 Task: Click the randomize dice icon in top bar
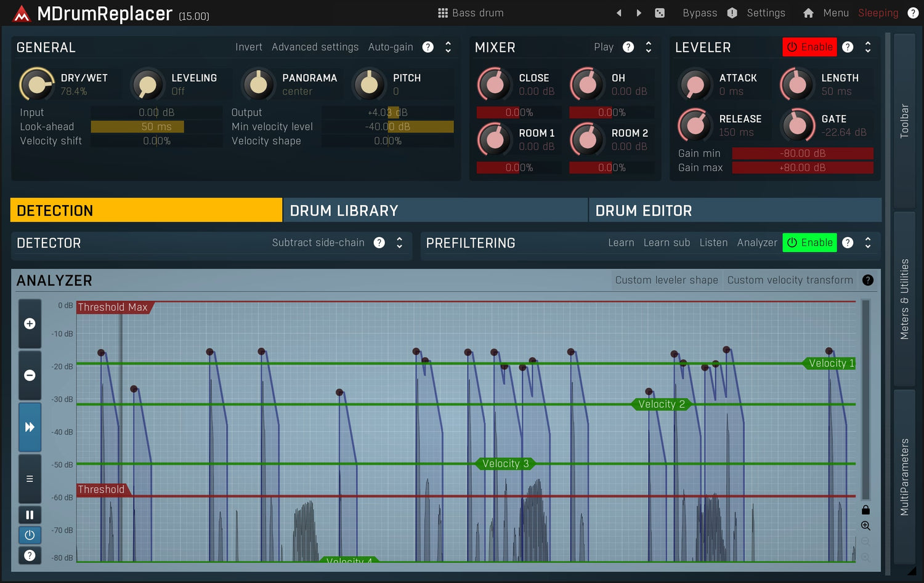tap(660, 13)
